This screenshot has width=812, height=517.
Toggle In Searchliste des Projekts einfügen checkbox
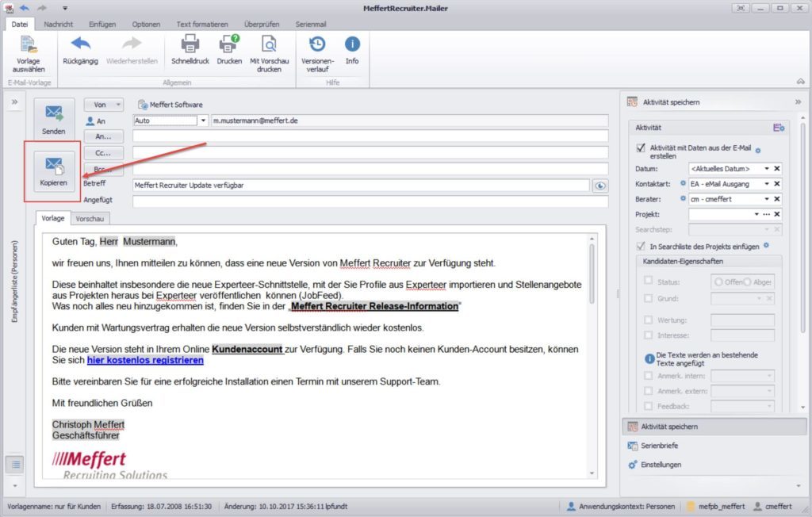click(x=641, y=246)
